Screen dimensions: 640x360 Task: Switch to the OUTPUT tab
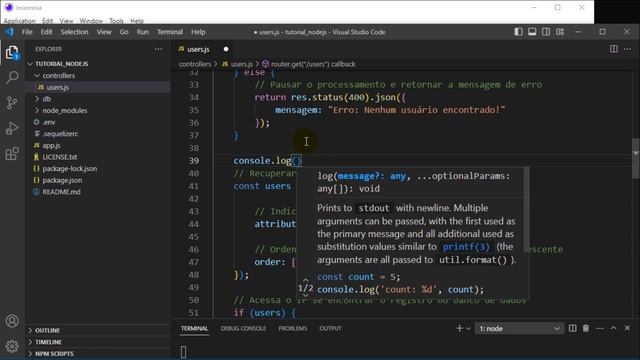coord(330,328)
